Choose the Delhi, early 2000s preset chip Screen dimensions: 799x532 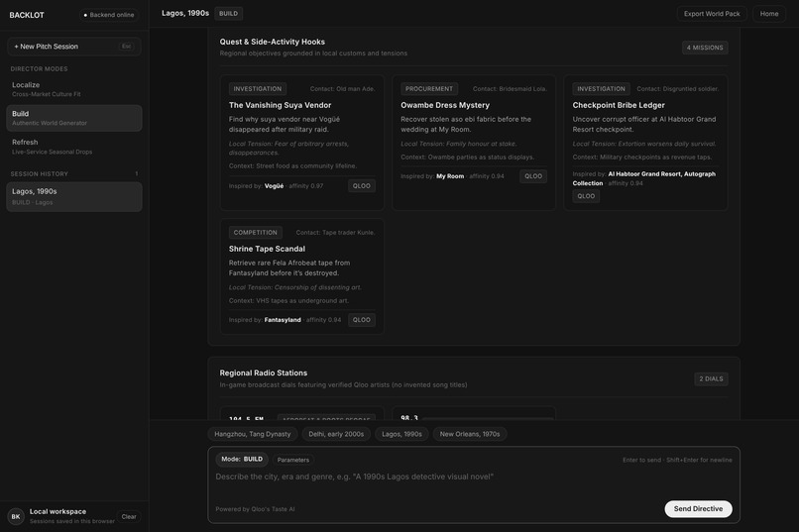click(336, 434)
